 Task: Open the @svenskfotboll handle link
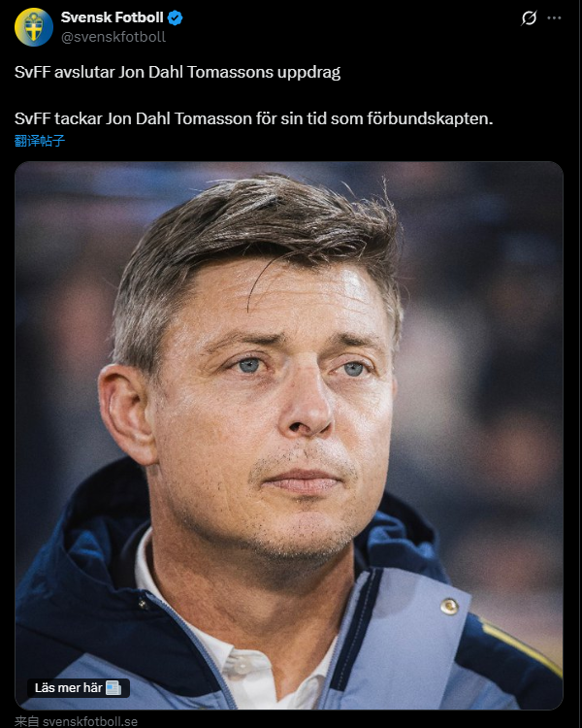point(113,37)
